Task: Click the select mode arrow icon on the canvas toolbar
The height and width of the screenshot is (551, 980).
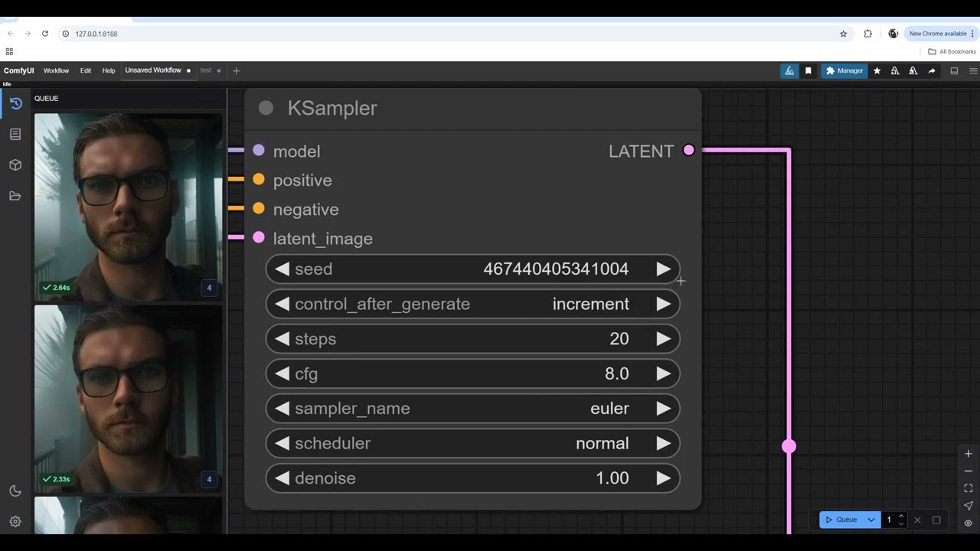Action: [x=969, y=506]
